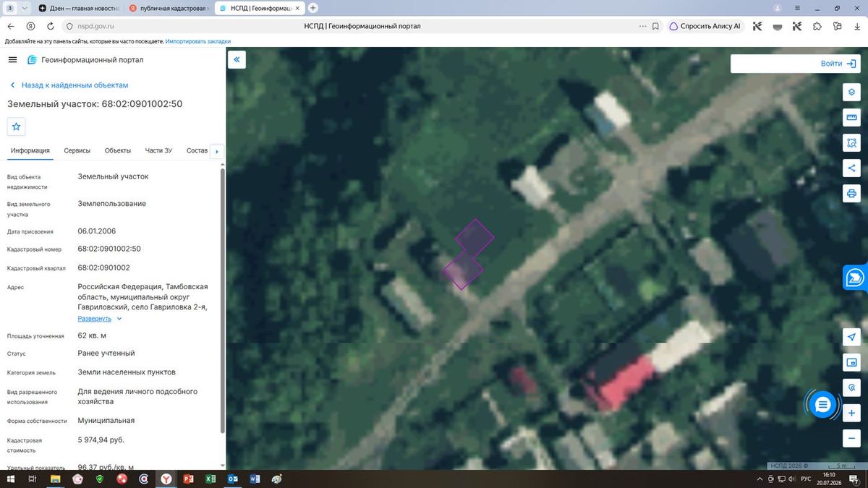Go back in browser history
This screenshot has height=488, width=868.
click(11, 26)
